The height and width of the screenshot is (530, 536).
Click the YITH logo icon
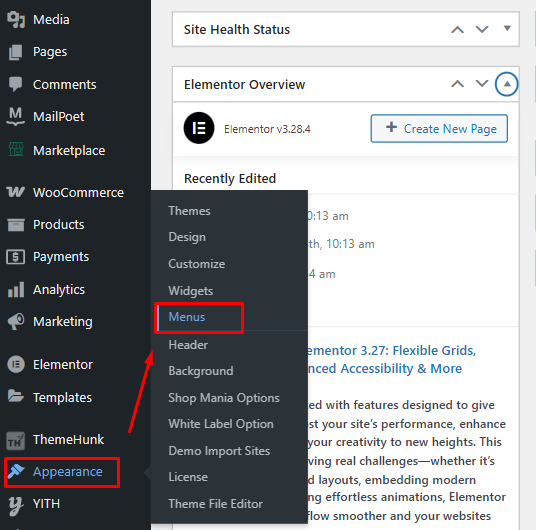tap(16, 505)
